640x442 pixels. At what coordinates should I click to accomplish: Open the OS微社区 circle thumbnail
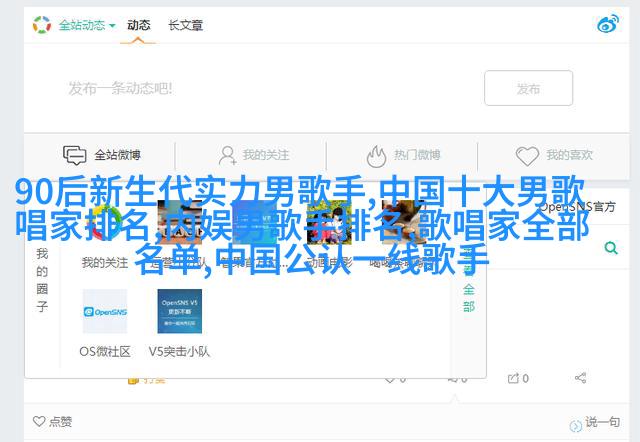coord(105,311)
